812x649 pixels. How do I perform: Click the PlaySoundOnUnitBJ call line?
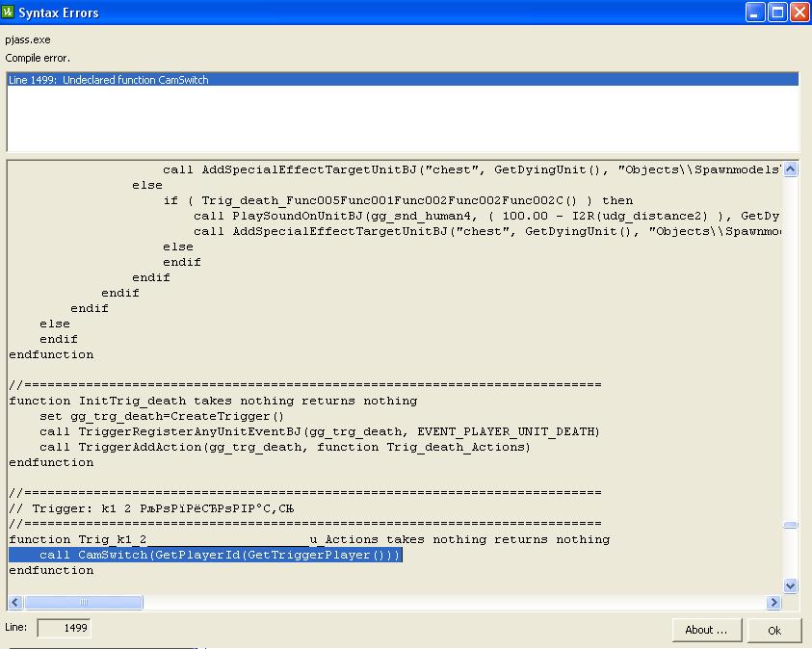click(x=486, y=216)
